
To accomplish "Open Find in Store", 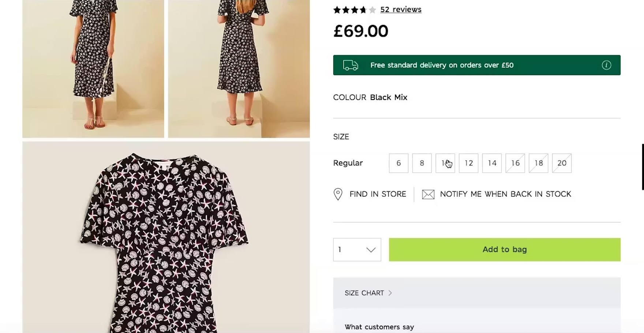I will pos(377,194).
